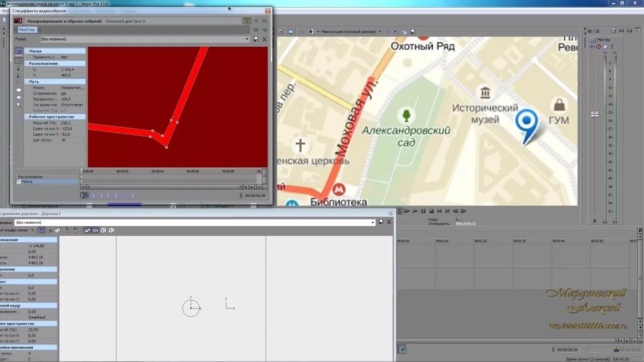The width and height of the screenshot is (644, 362).
Task: Stop the preview playback
Action: (x=432, y=211)
